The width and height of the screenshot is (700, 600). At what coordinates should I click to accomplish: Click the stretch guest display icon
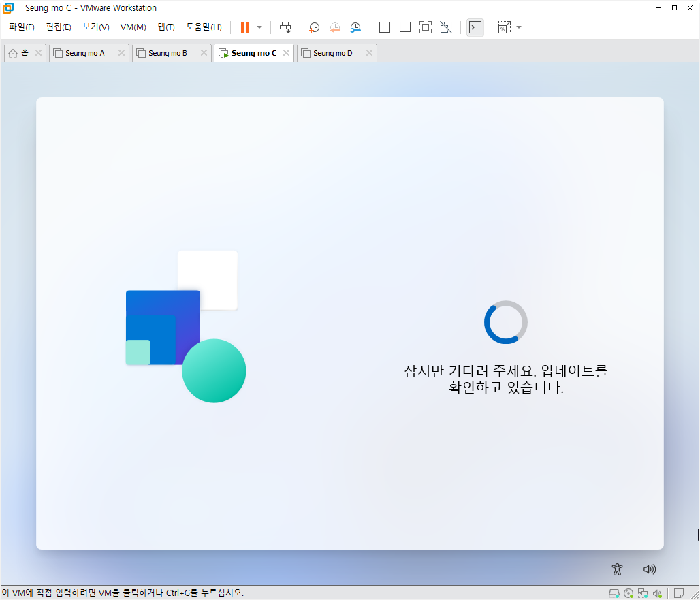(x=504, y=27)
